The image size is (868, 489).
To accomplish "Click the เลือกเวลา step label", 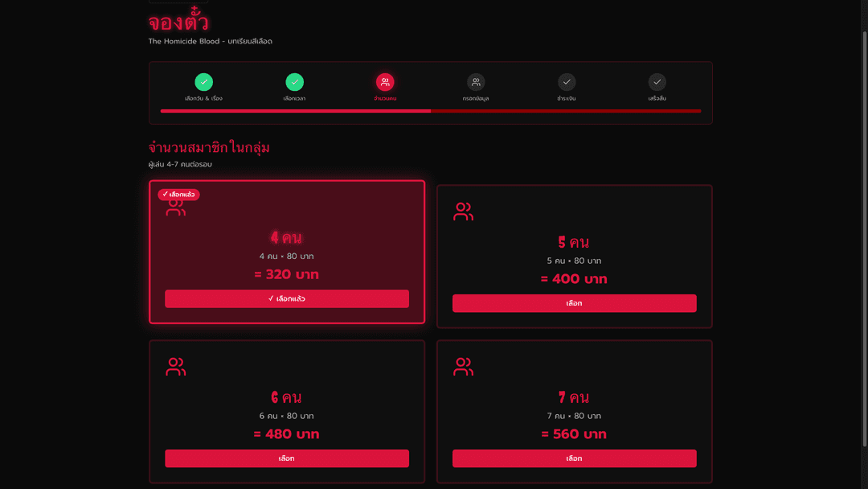I will [294, 99].
